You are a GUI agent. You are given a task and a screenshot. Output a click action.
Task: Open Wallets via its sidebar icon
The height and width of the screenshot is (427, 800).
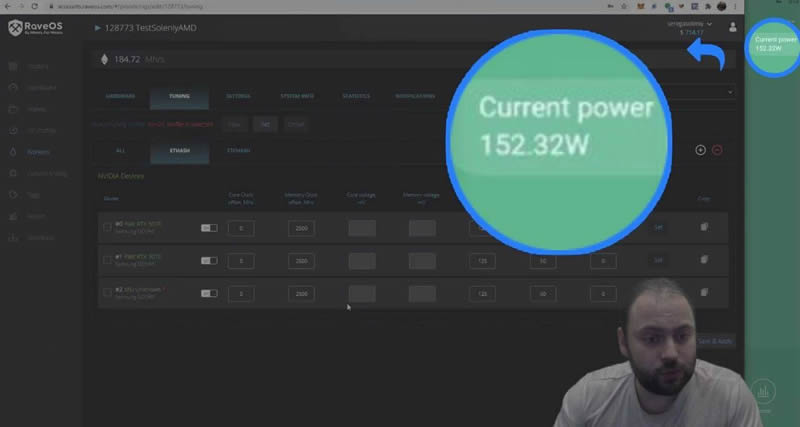click(x=13, y=109)
